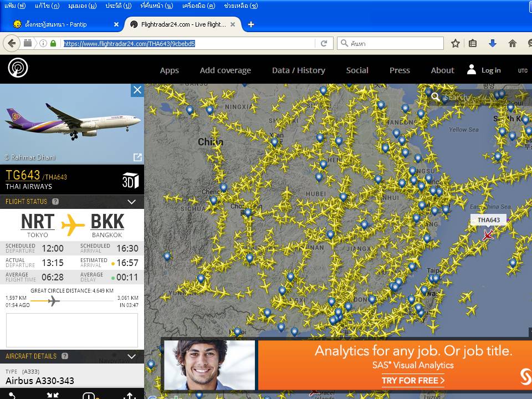Image resolution: width=532 pixels, height=399 pixels.
Task: Collapse the Aircraft Details section chevron
Action: coord(132,356)
